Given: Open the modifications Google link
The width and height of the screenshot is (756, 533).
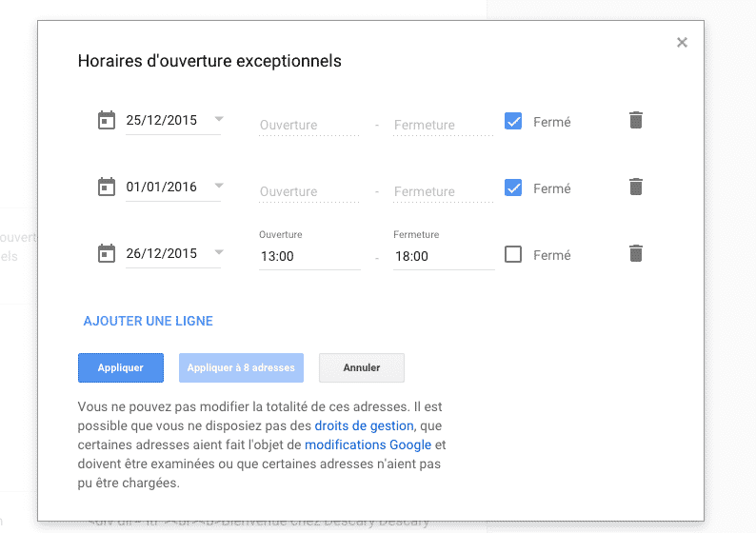Looking at the screenshot, I should tap(368, 444).
